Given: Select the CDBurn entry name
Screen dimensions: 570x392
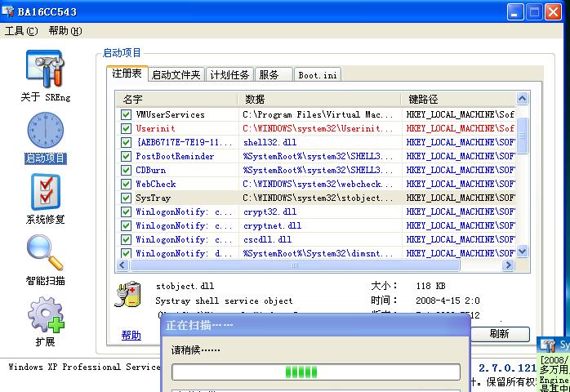Looking at the screenshot, I should [151, 170].
